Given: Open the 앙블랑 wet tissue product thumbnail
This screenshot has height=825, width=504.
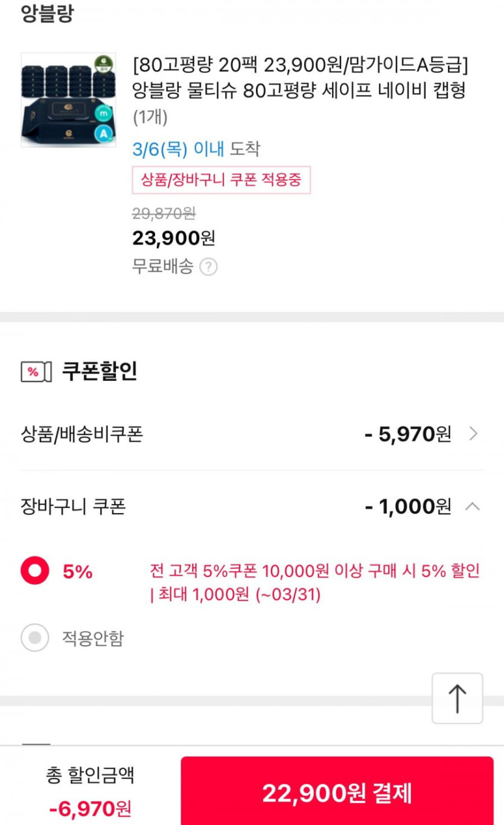Looking at the screenshot, I should [60, 100].
